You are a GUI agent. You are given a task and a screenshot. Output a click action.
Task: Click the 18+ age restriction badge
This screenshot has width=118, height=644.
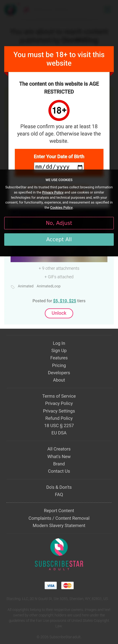(59, 110)
